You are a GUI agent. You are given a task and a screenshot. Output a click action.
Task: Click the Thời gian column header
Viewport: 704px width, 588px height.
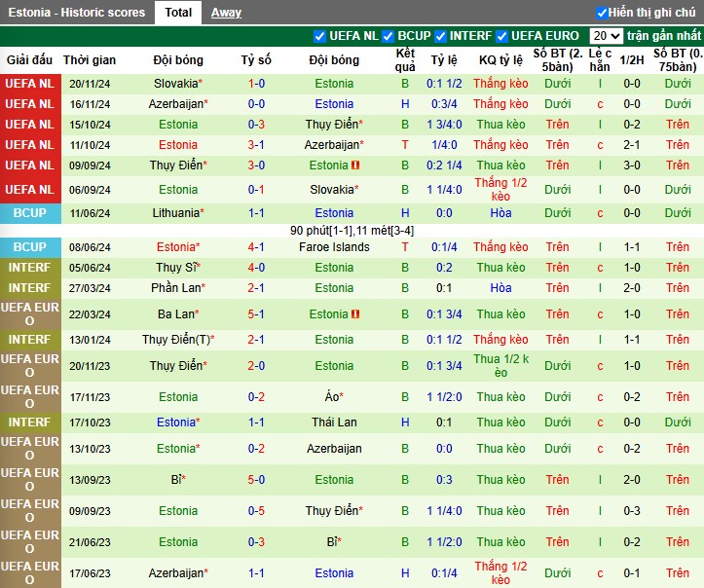point(90,60)
